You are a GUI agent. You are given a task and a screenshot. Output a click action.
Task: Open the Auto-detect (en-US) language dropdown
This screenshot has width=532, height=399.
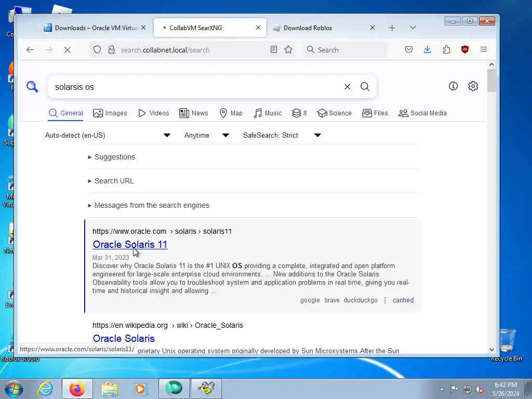[108, 136]
